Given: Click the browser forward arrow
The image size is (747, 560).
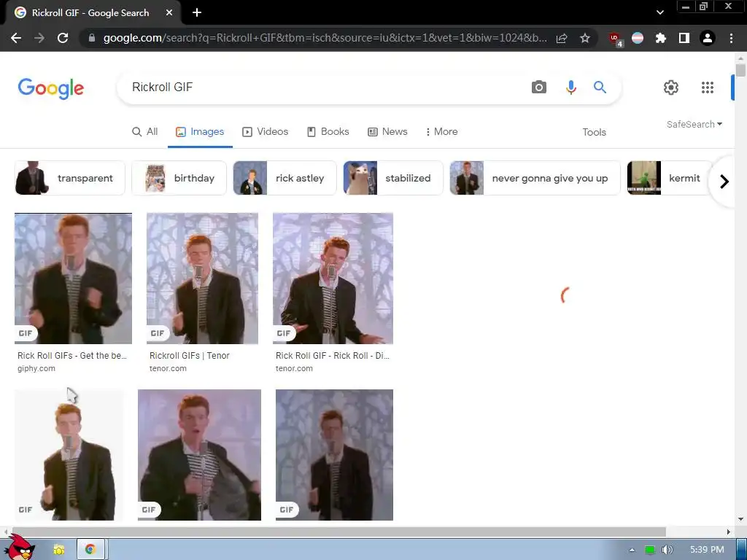Looking at the screenshot, I should tap(39, 38).
